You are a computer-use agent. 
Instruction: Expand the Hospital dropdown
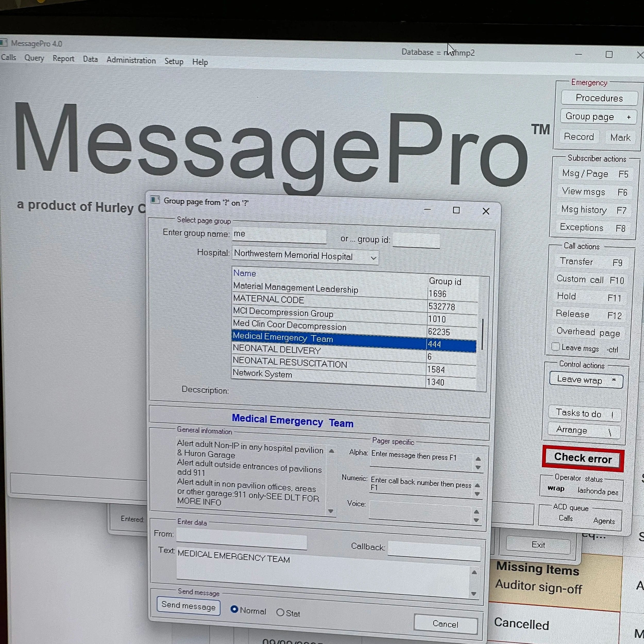coord(373,258)
